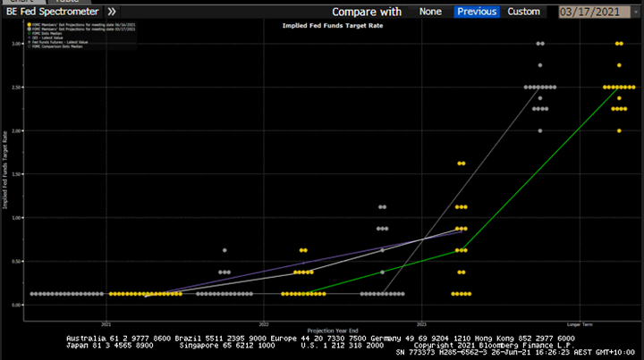The height and width of the screenshot is (360, 644).
Task: Click the 2021 x-axis label
Action: (106, 324)
